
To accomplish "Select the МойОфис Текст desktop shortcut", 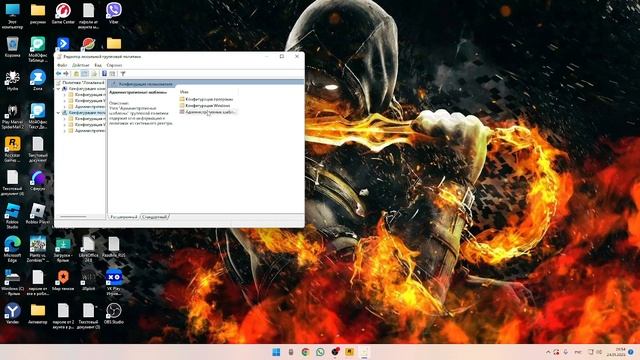I will pyautogui.click(x=38, y=116).
